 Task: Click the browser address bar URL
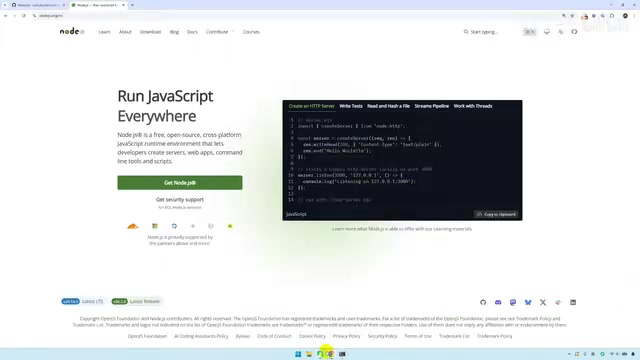(x=51, y=16)
